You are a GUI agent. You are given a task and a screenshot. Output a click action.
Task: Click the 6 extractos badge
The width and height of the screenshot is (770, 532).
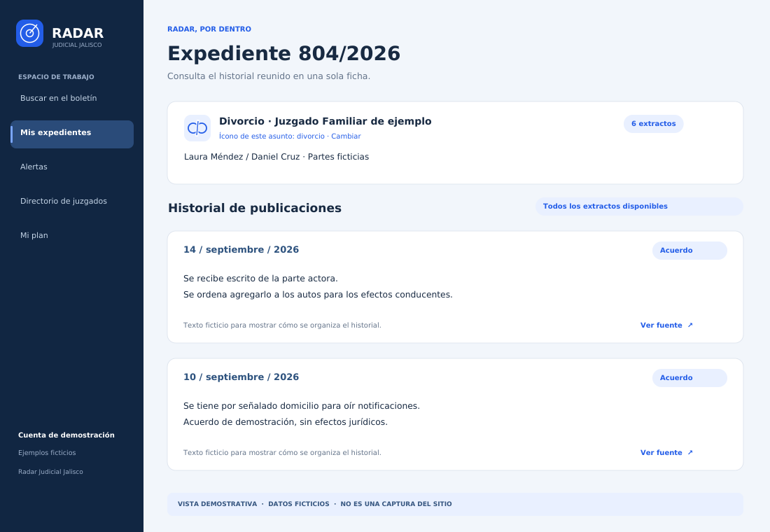(x=653, y=124)
